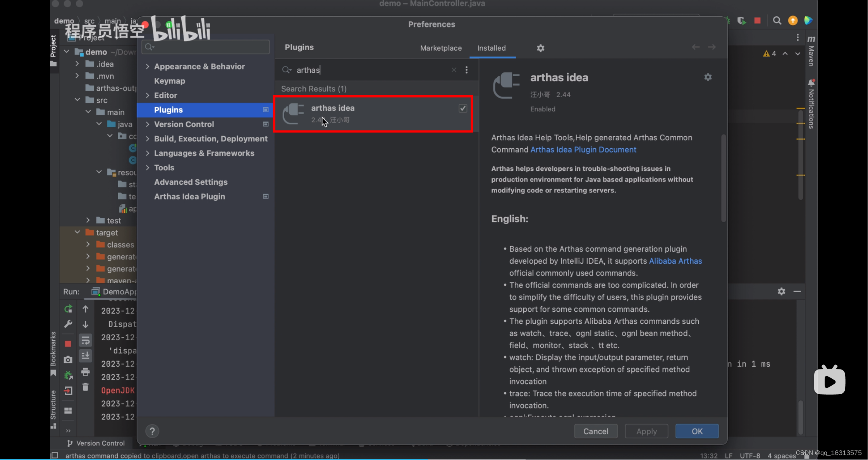This screenshot has height=460, width=868.
Task: Click the trash clear console icon
Action: [x=86, y=387]
